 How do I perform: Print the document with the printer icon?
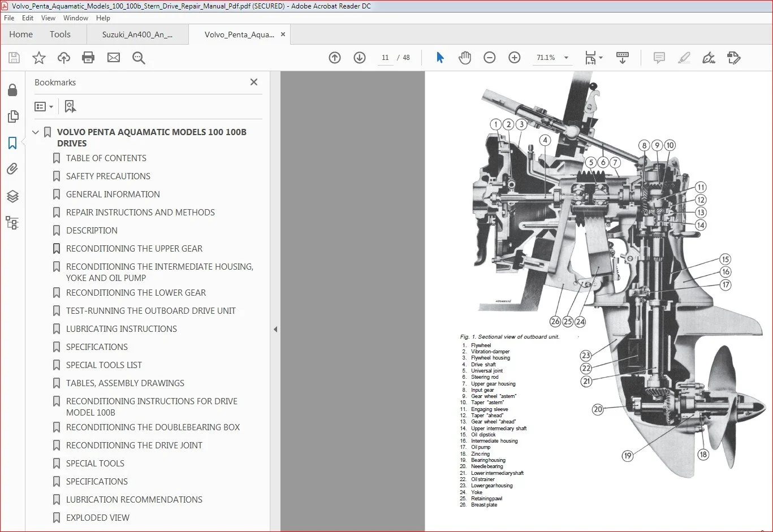(x=88, y=58)
